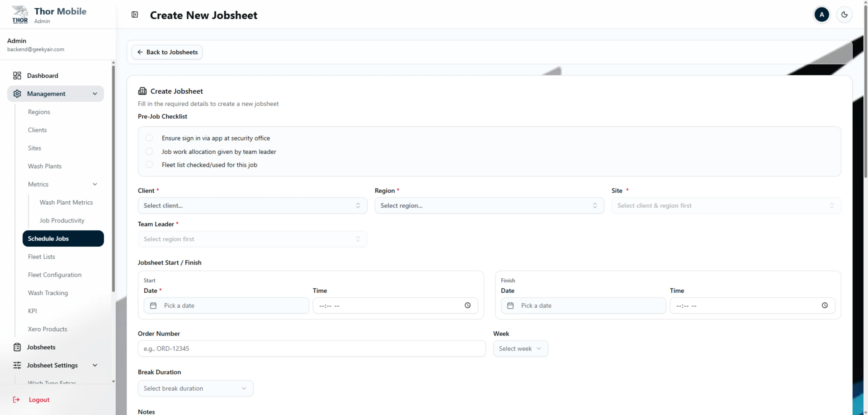Collapse the Management menu chevron
Viewport: 868px width, 415px height.
point(95,94)
